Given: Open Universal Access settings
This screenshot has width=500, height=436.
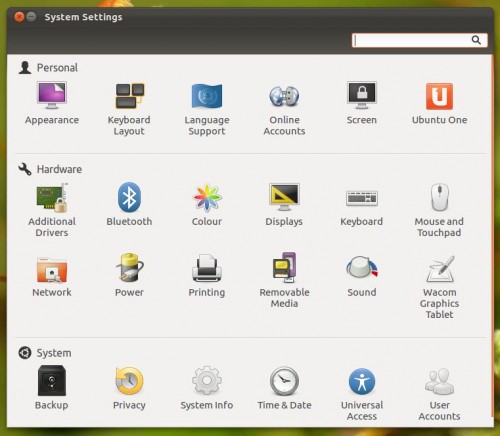Looking at the screenshot, I should point(362,394).
